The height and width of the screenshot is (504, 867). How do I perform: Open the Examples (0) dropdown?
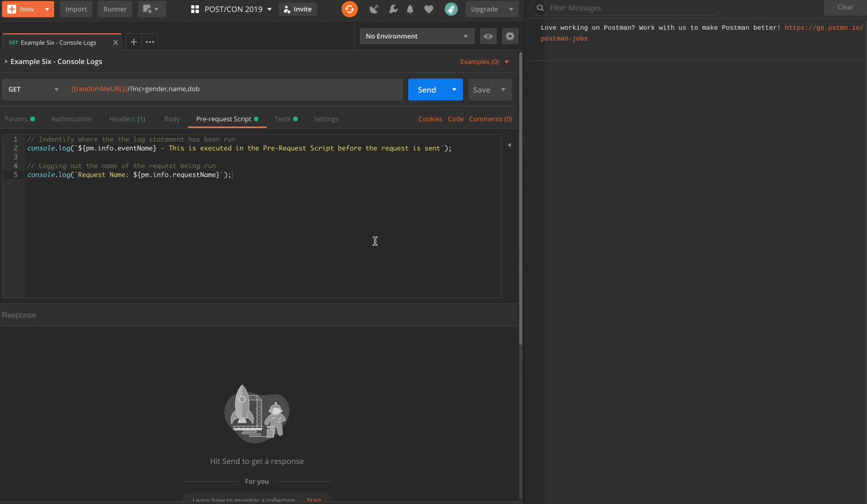pos(484,61)
